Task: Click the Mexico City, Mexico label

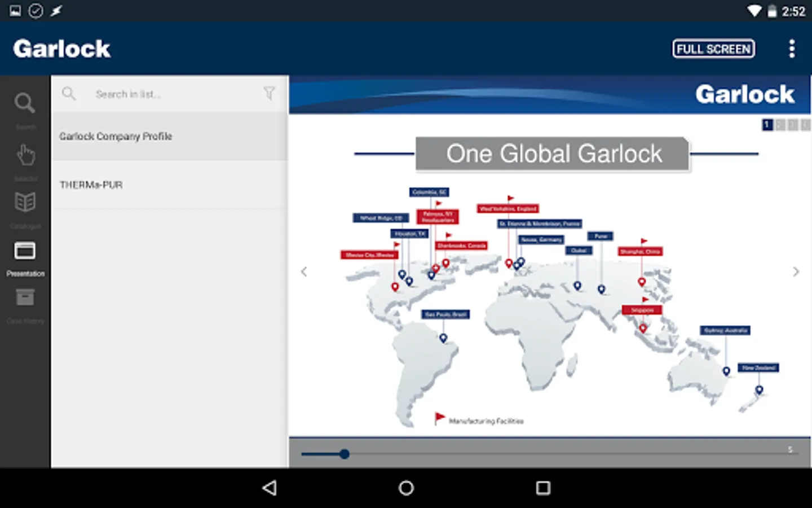Action: pos(369,255)
